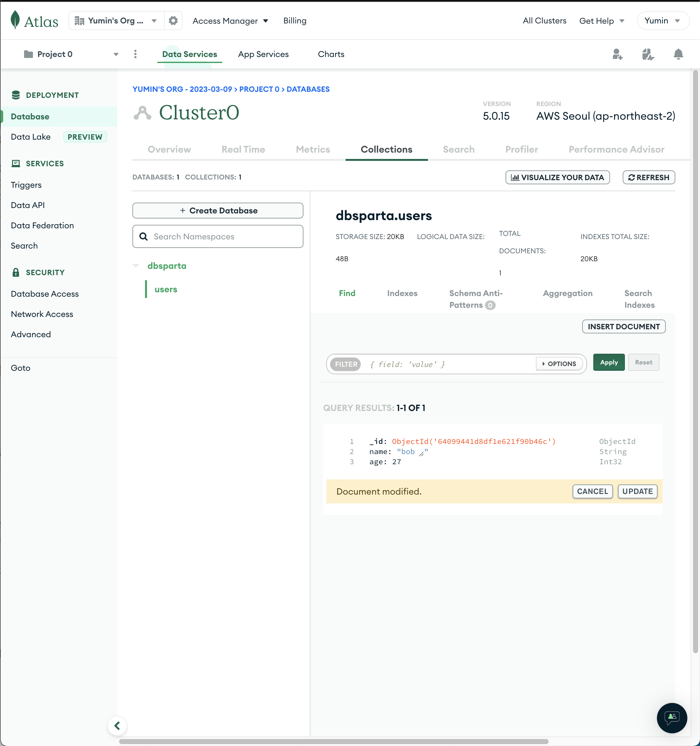Click UPDATE to save the document

[x=638, y=491]
